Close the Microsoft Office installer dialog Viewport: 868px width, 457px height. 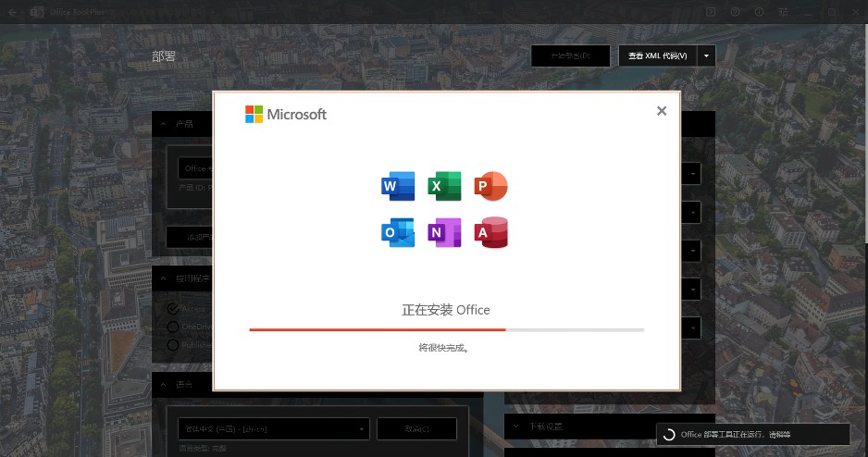coord(662,111)
